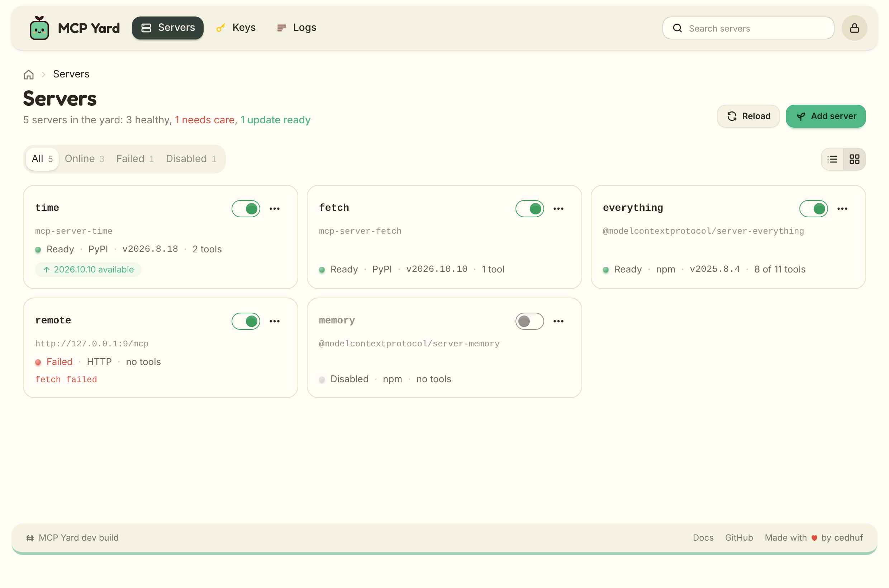Switch to list view layout
The image size is (889, 588).
[832, 159]
